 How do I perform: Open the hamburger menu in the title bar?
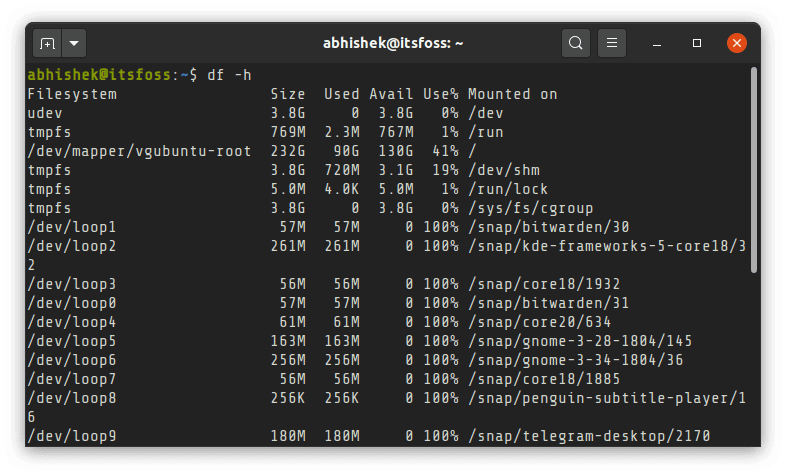pyautogui.click(x=612, y=44)
